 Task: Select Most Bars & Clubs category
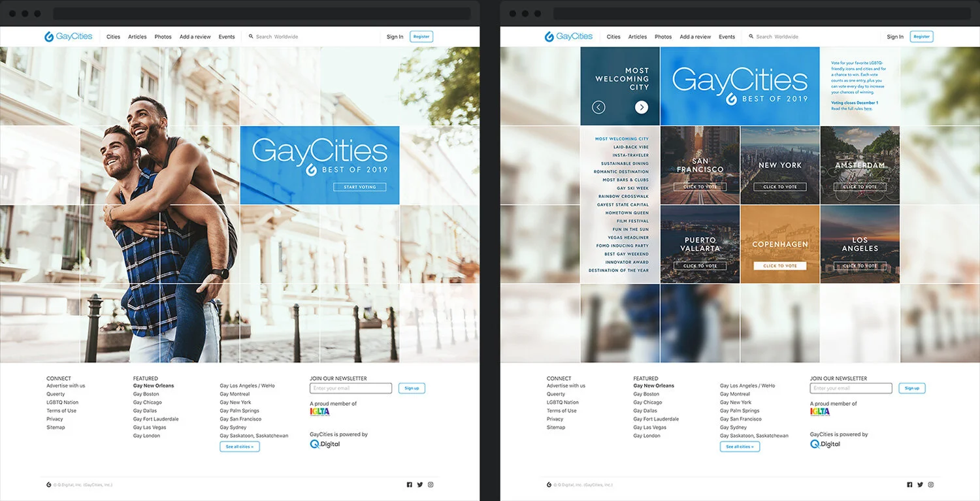(625, 180)
